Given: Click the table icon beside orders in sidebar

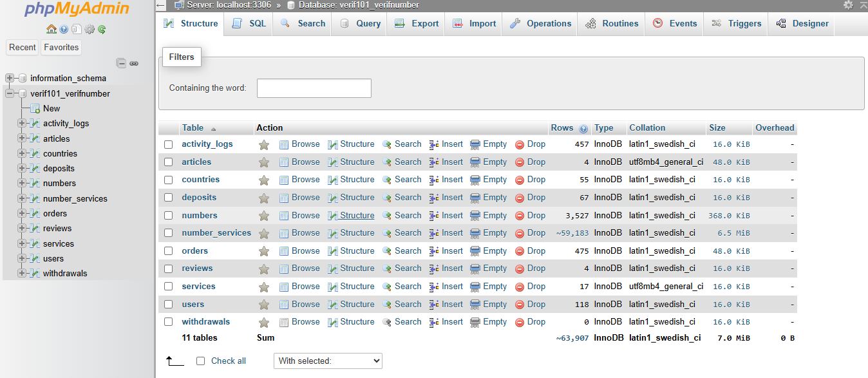Looking at the screenshot, I should 35,214.
